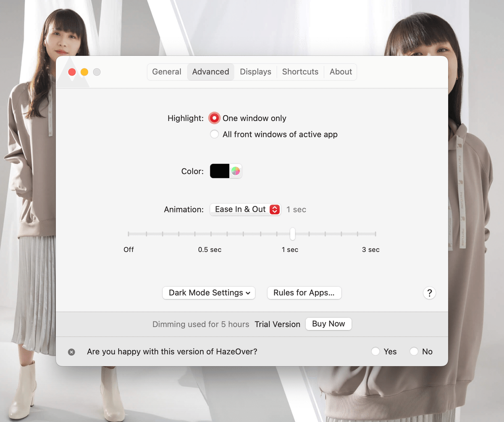Open the Shortcuts tab

coord(300,72)
